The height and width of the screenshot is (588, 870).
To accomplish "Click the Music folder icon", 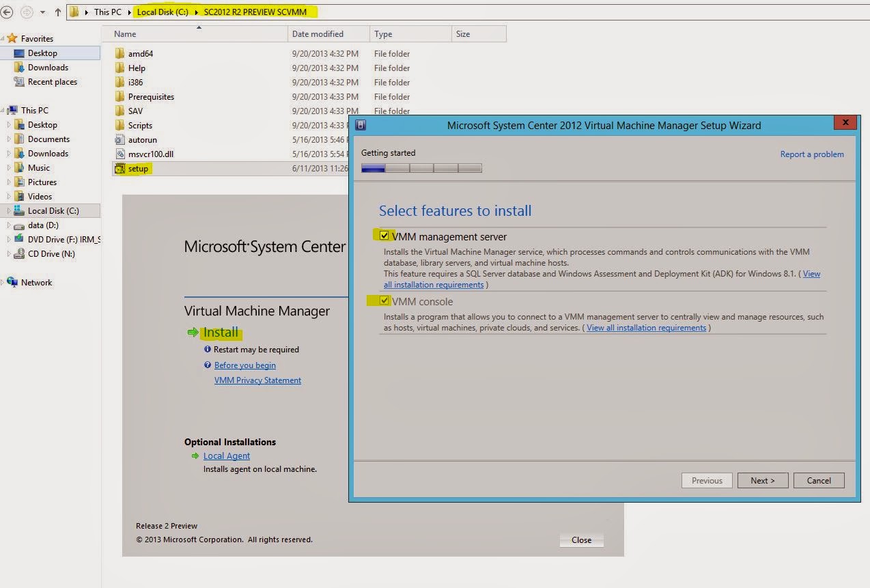I will tap(19, 167).
